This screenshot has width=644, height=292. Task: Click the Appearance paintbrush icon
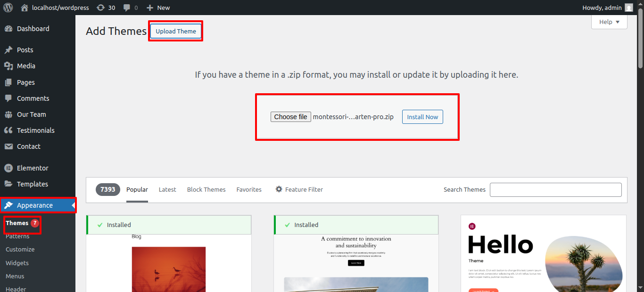(x=8, y=205)
